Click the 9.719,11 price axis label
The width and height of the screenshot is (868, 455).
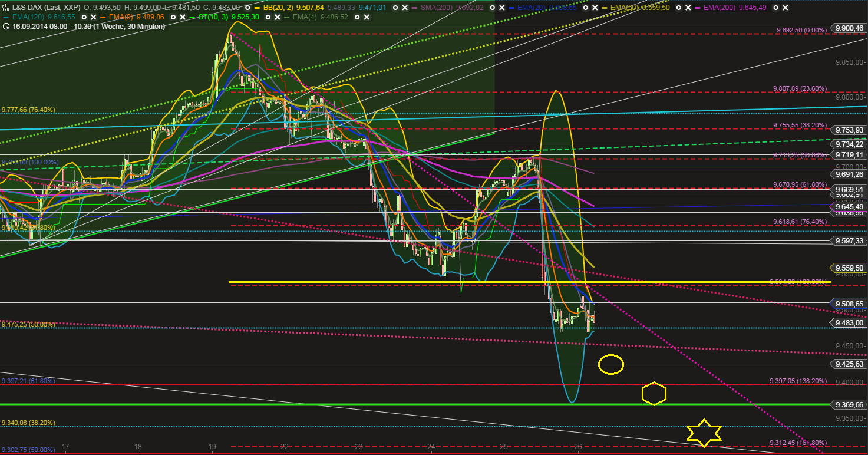(x=848, y=154)
